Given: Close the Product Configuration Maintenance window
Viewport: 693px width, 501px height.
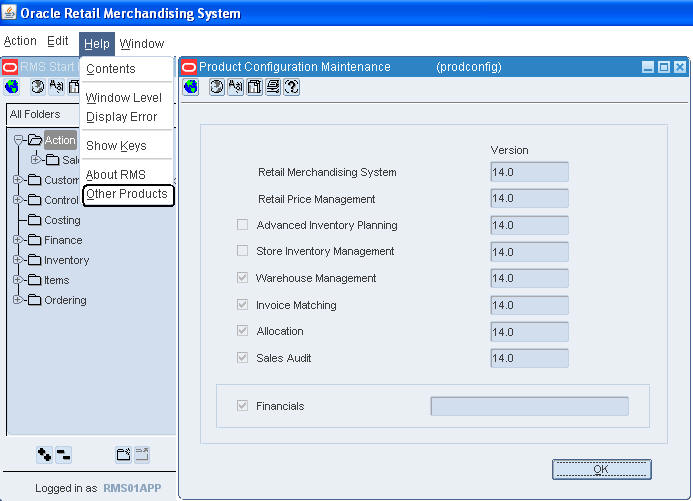Looking at the screenshot, I should click(680, 67).
